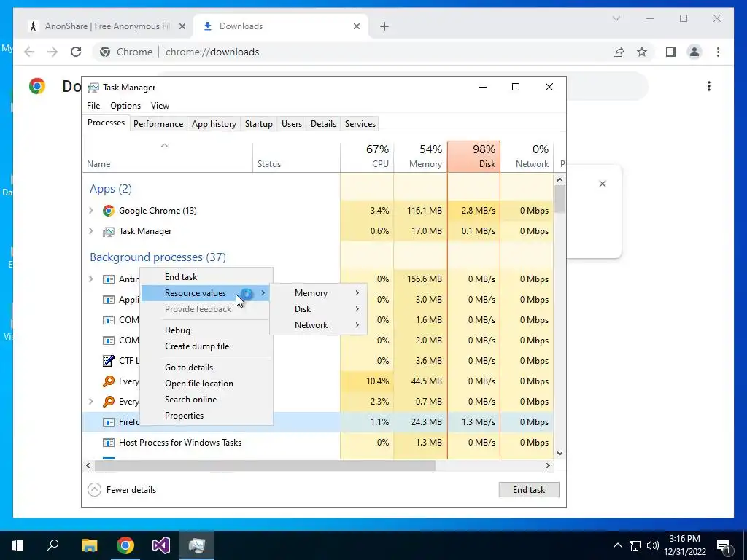Open a new Chrome tab
Viewport: 747px width, 560px height.
coord(384,27)
